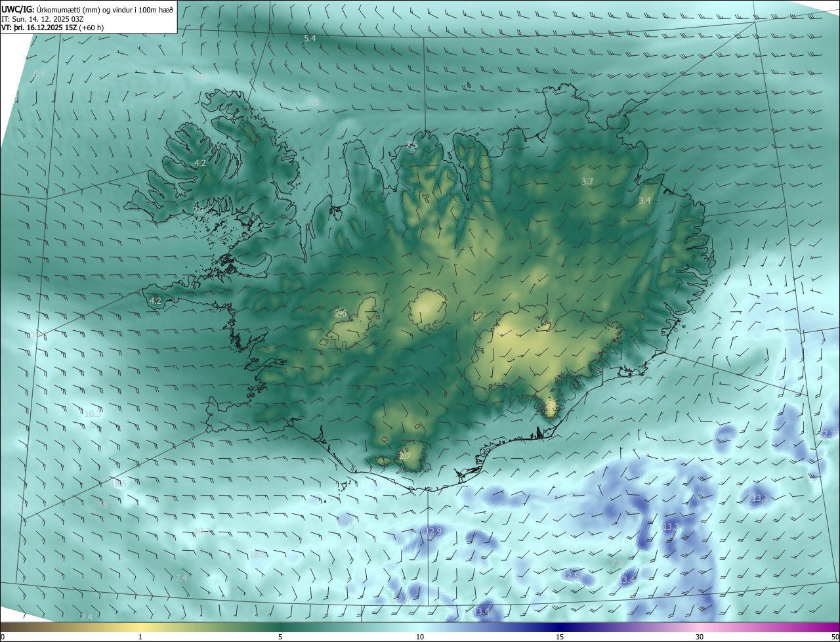Pick the 7.9 value label
The height and width of the screenshot is (642, 840).
point(617,563)
